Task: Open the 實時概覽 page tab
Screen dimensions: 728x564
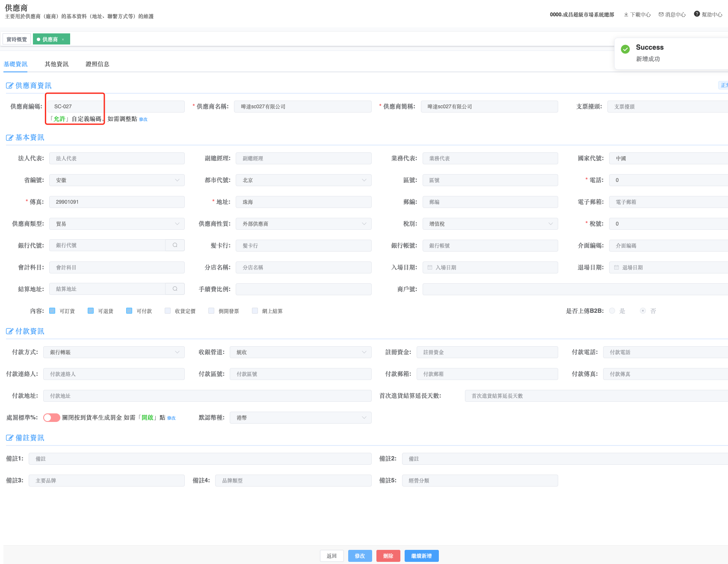Action: [17, 39]
